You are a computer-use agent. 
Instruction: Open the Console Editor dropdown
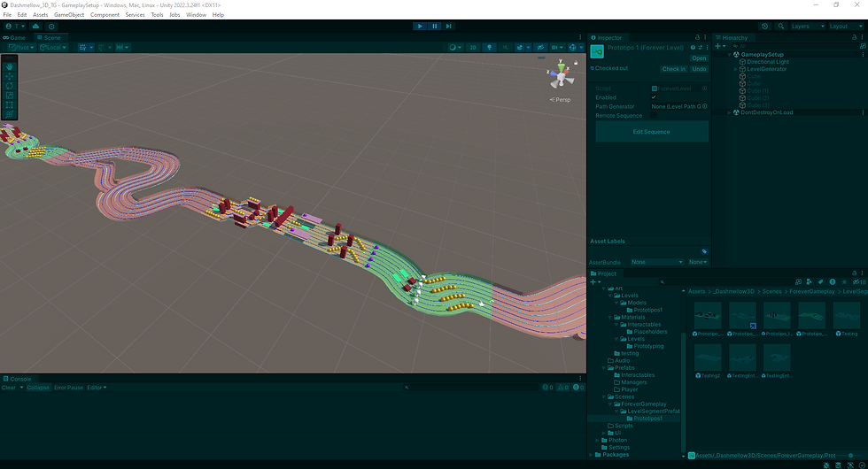pos(97,388)
